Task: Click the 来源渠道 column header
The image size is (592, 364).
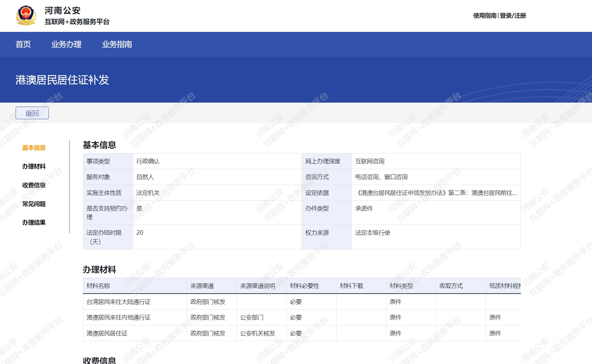Action: coord(202,286)
